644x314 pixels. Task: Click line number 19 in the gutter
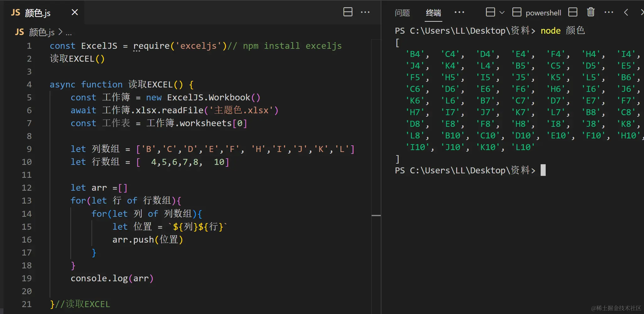tap(27, 278)
